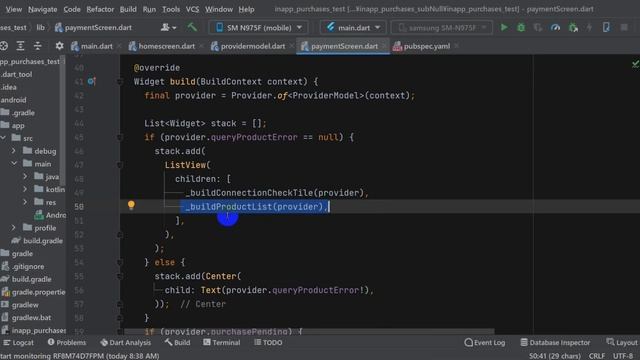Open project panel settings gear
640x360 pixels.
59,46
